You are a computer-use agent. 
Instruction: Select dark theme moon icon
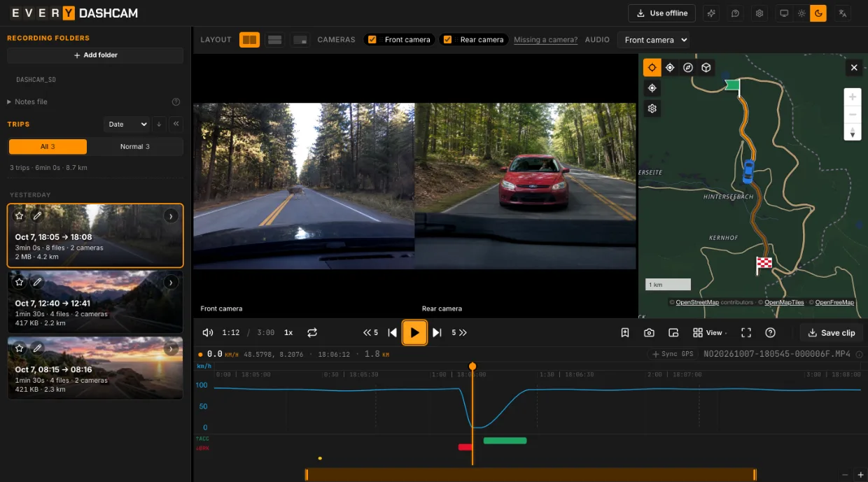pos(818,13)
